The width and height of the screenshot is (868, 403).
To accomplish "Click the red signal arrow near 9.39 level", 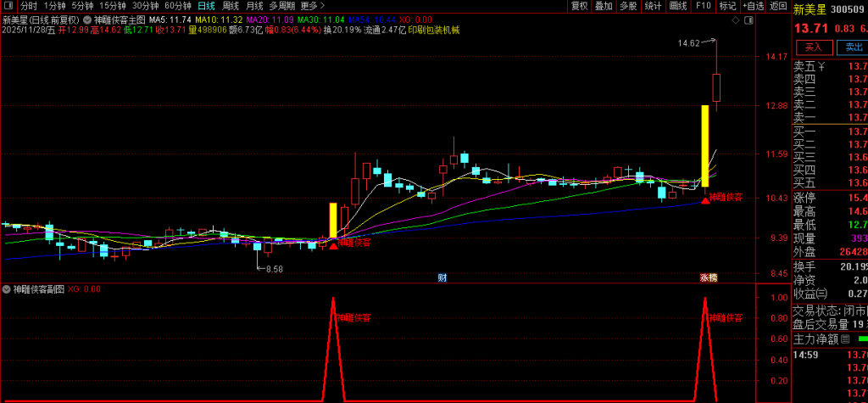I will pyautogui.click(x=333, y=244).
